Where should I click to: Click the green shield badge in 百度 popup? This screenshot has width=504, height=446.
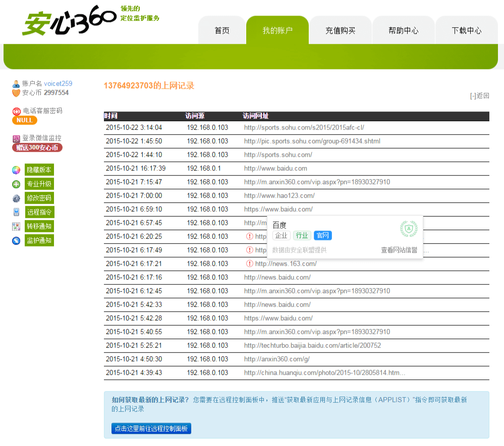pos(409,229)
